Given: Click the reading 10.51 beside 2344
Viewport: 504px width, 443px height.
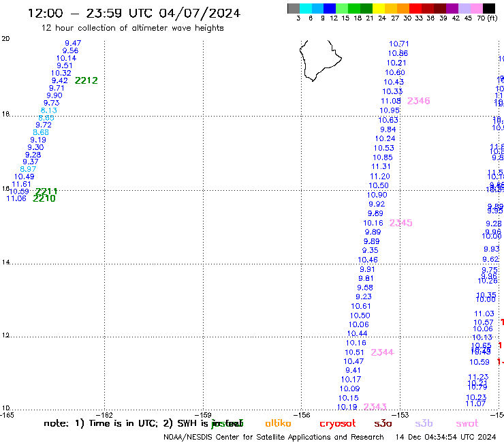Looking at the screenshot, I should (x=355, y=352).
